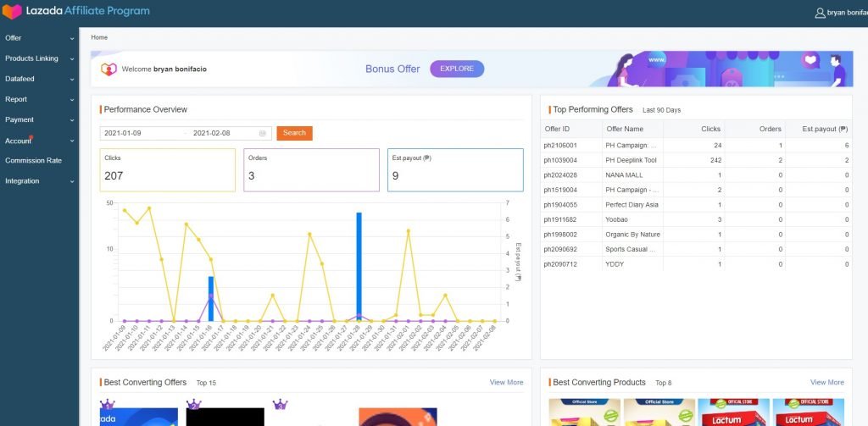Click Perfect Diary Asia offer name
This screenshot has height=426, width=868.
[632, 205]
